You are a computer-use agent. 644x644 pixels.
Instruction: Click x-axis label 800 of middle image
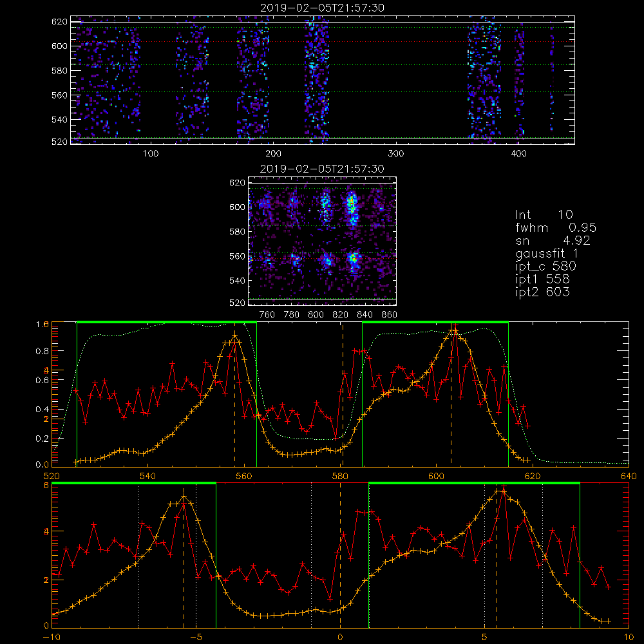[x=316, y=315]
